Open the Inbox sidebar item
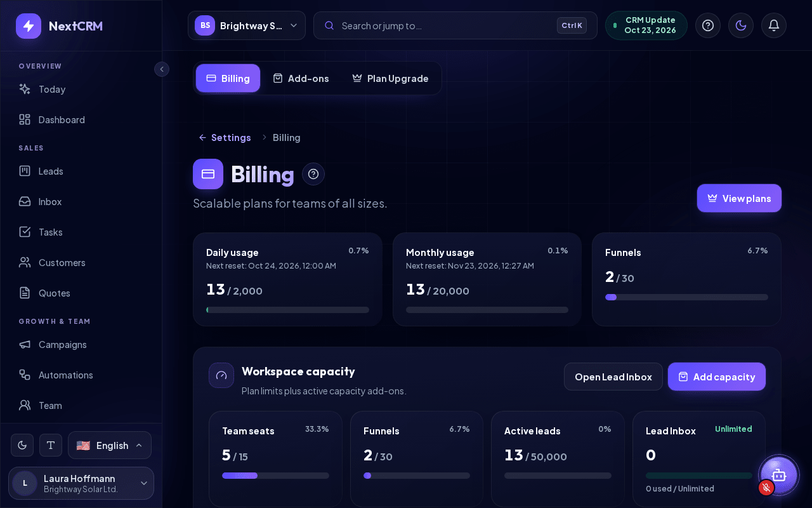Image resolution: width=812 pixels, height=508 pixels. [x=81, y=202]
